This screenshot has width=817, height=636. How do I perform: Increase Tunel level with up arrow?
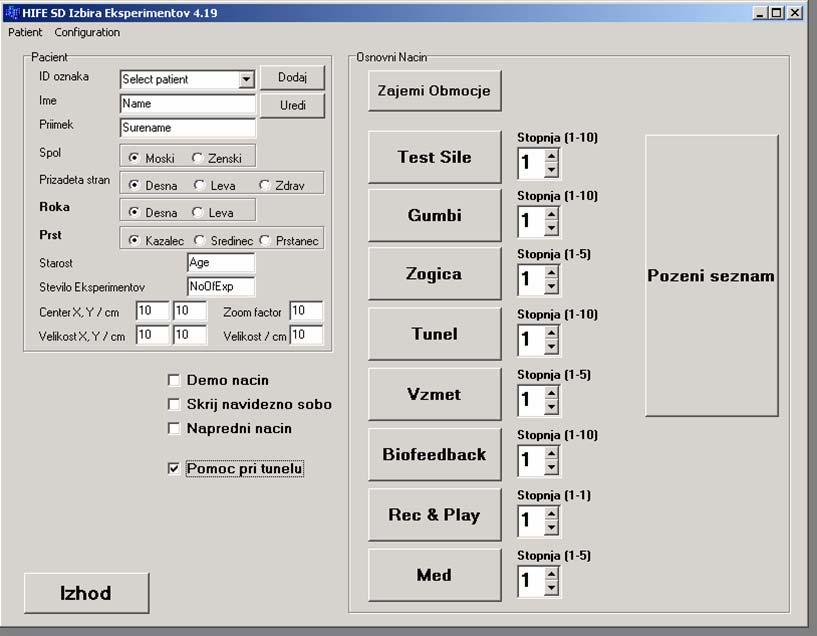pyautogui.click(x=551, y=333)
